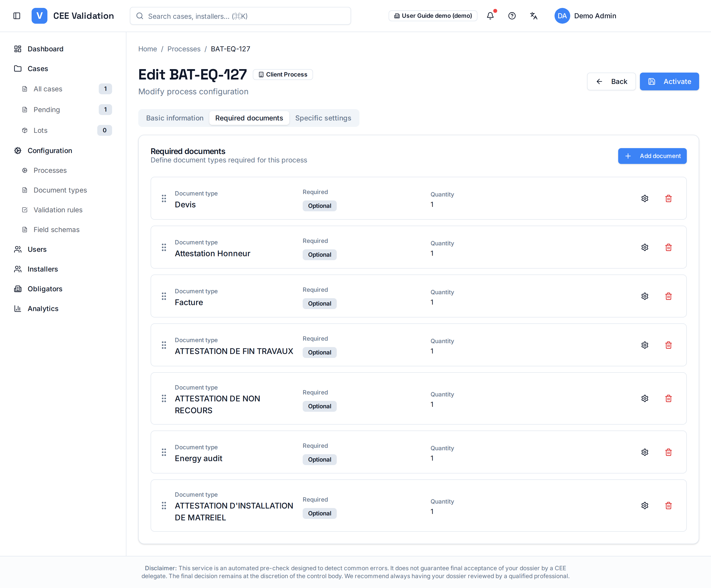Open settings for ATTESTATION D'INSTALLATION DE MATREIEL

click(x=645, y=505)
